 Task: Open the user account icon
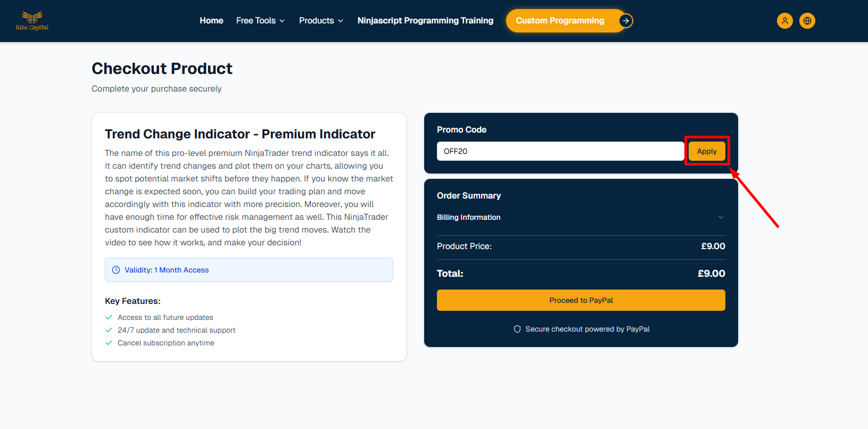pyautogui.click(x=784, y=21)
